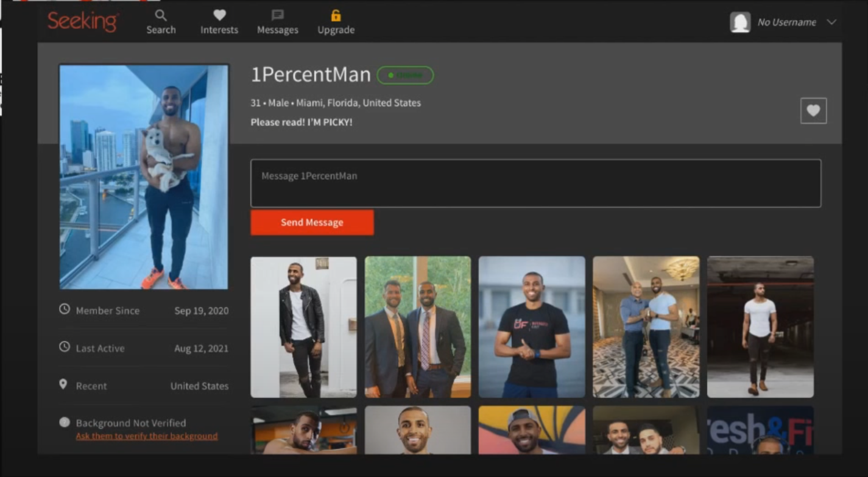Click the 1PercentMan profile name

[x=311, y=75]
